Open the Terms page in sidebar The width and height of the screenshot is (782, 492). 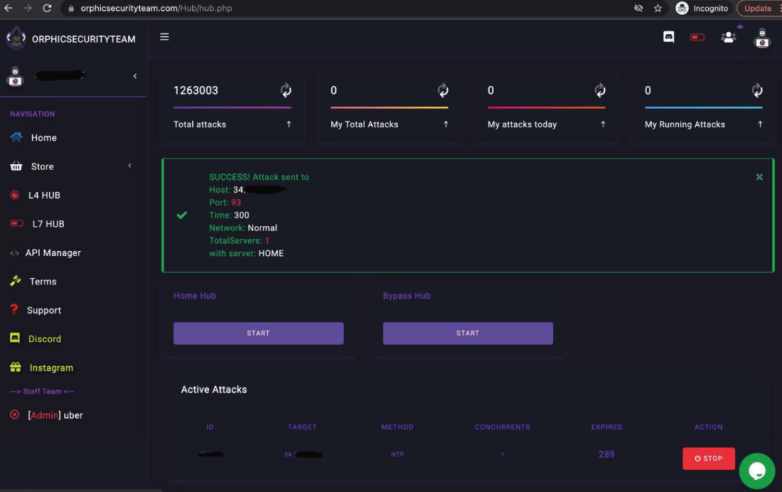click(43, 282)
